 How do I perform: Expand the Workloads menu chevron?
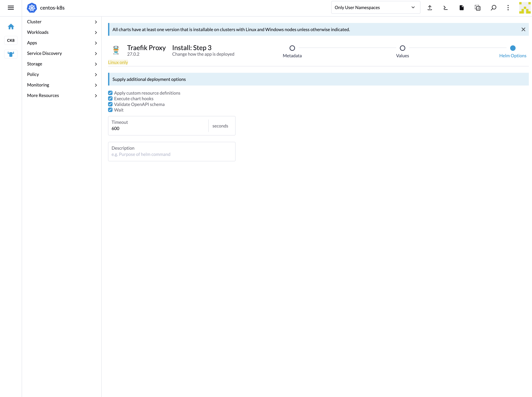(96, 32)
